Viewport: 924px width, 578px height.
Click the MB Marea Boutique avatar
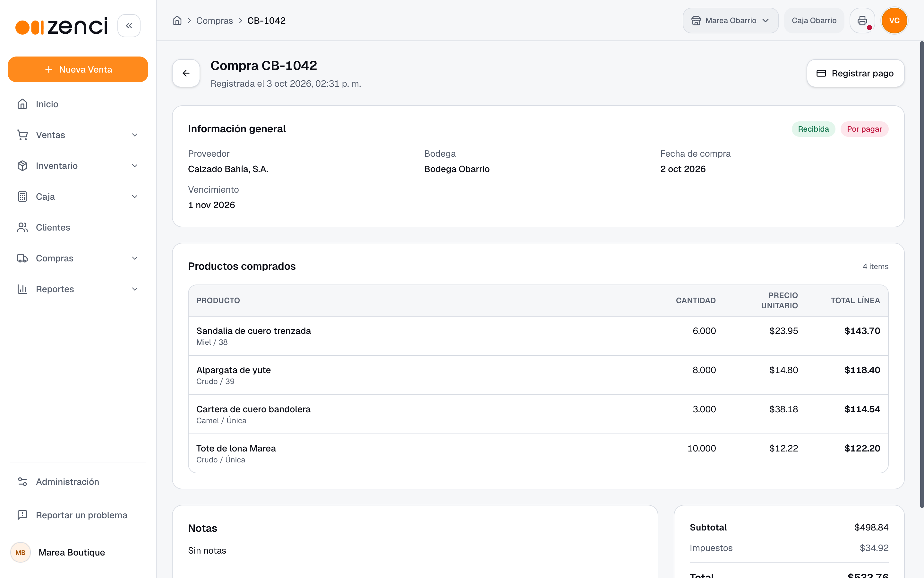21,552
